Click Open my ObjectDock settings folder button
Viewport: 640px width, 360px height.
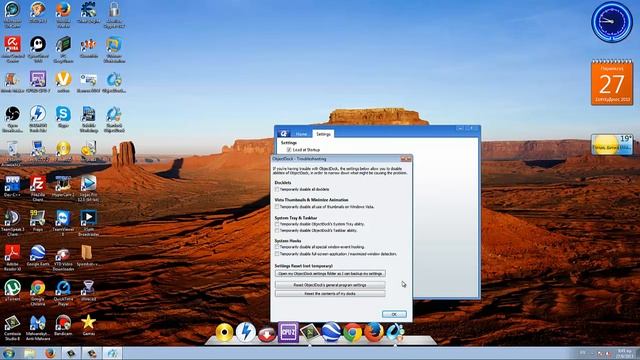(330, 273)
